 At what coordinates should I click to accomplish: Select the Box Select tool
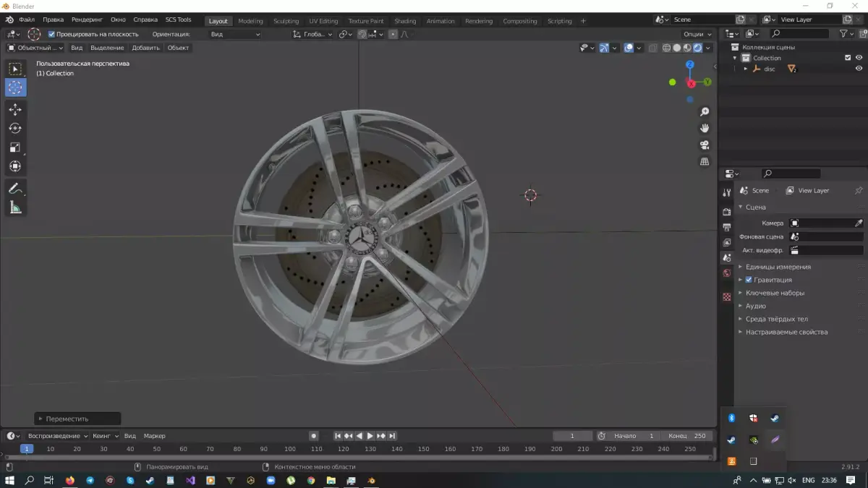tap(15, 69)
